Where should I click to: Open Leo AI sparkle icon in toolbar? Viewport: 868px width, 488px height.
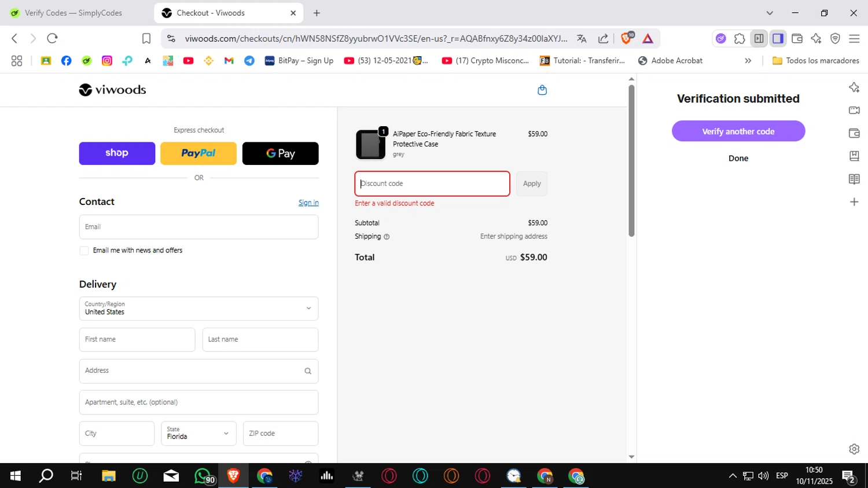point(816,39)
